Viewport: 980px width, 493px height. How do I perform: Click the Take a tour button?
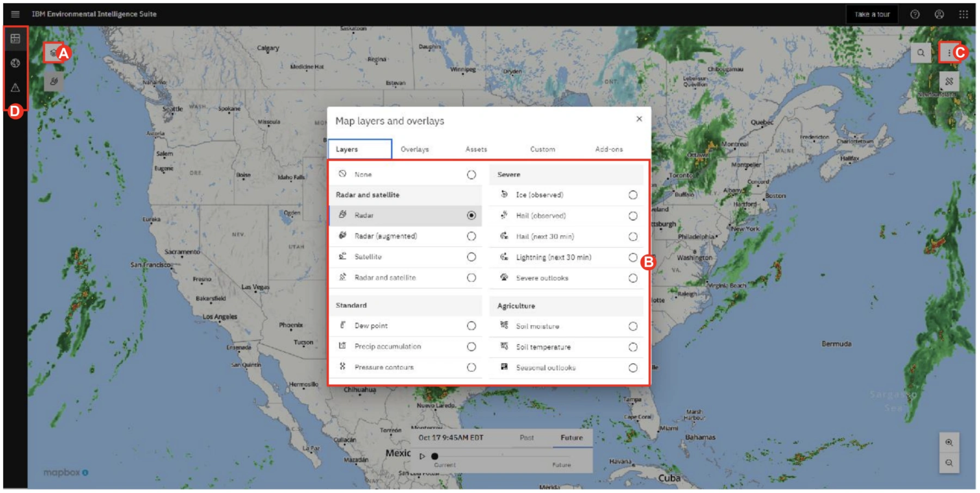[872, 15]
